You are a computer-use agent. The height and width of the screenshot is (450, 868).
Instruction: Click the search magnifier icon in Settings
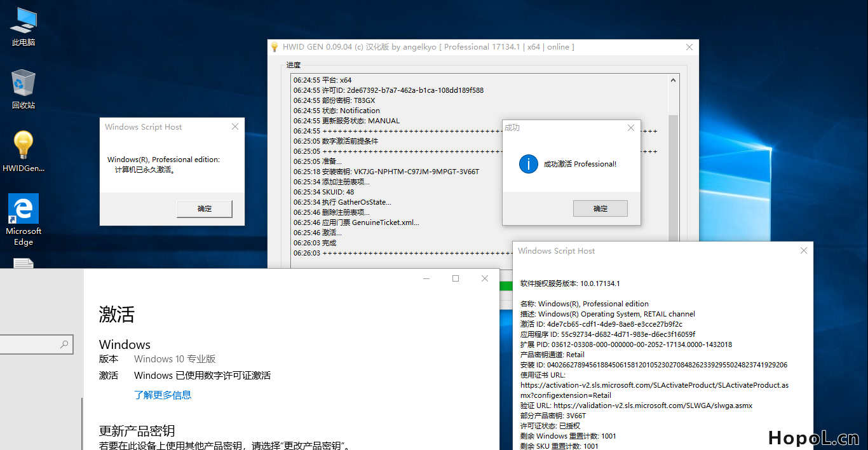click(x=64, y=344)
